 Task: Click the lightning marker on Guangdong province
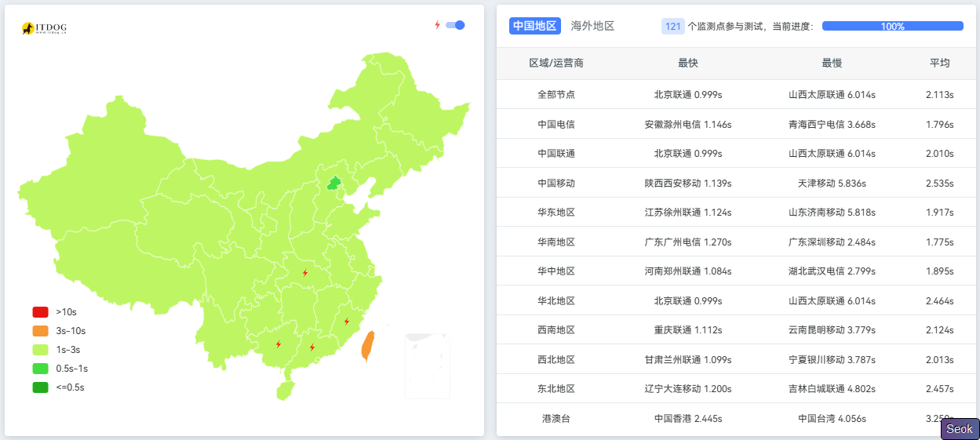coord(312,347)
